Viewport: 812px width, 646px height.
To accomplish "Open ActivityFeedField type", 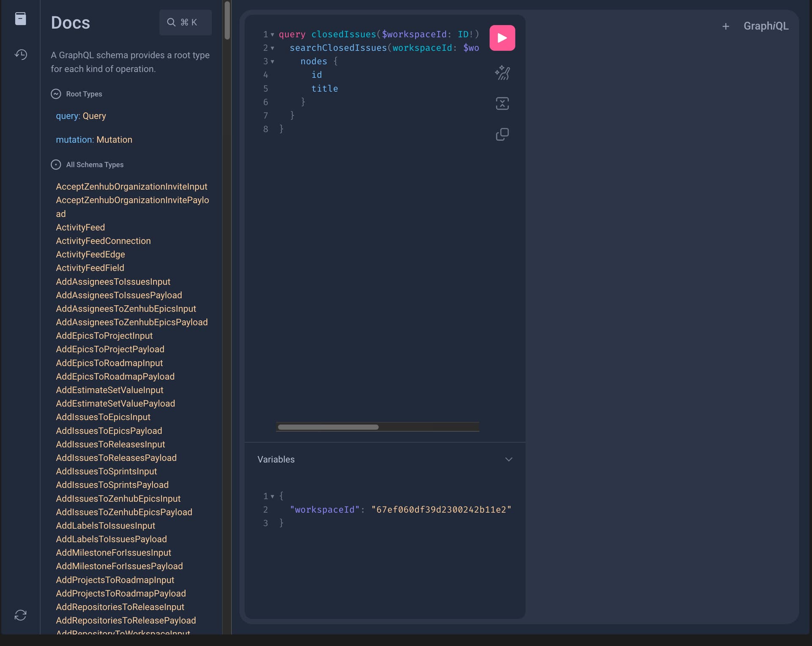I will (90, 268).
